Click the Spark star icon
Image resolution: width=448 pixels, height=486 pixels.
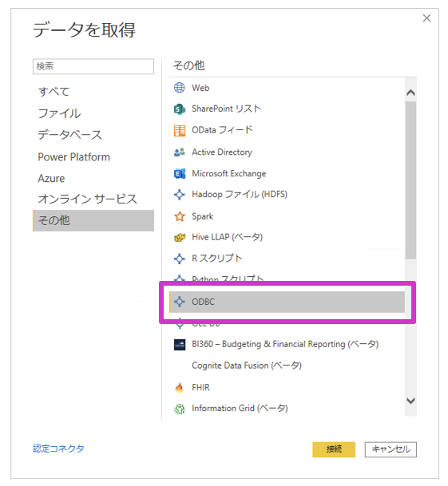tap(180, 216)
